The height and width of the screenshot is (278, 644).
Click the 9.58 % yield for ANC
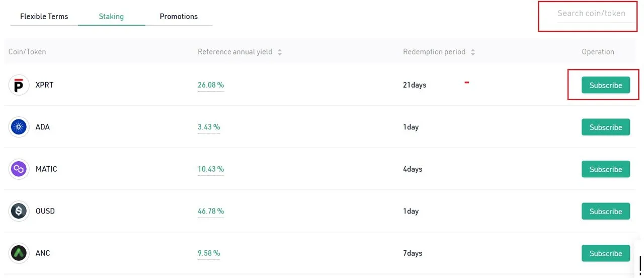coord(209,253)
